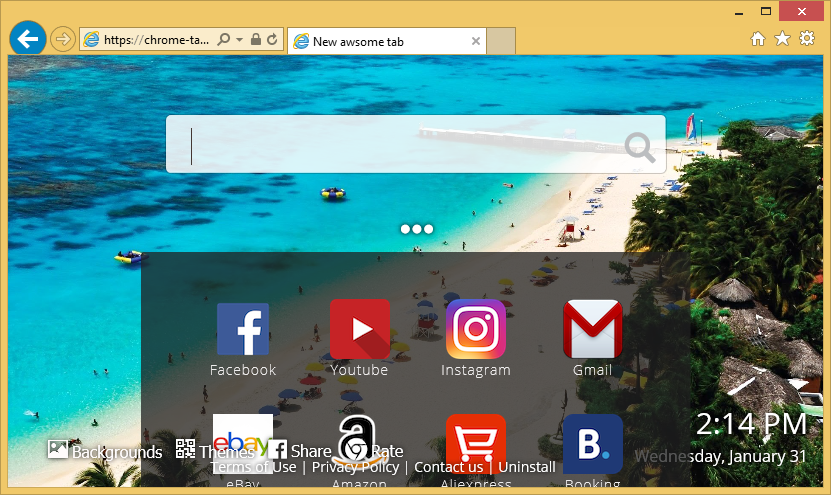
Task: Open the Booking shortcut icon
Action: [592, 443]
